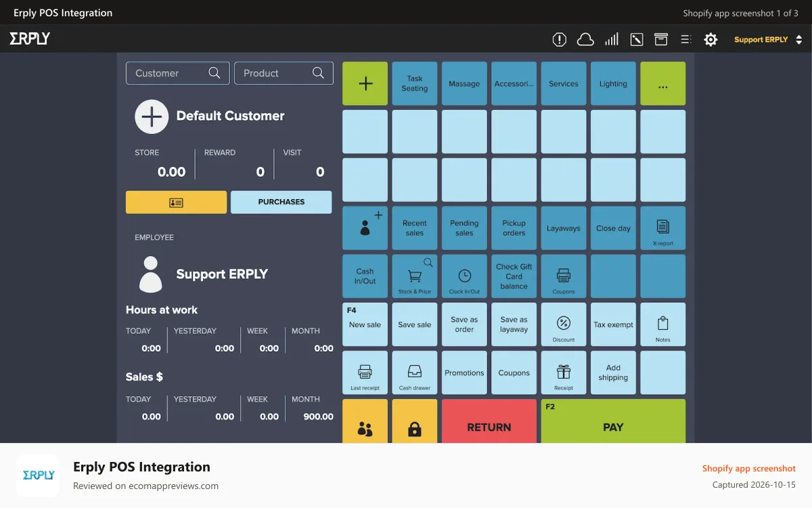Open the X-report tile
Viewport: 812px width, 508px height.
point(663,228)
